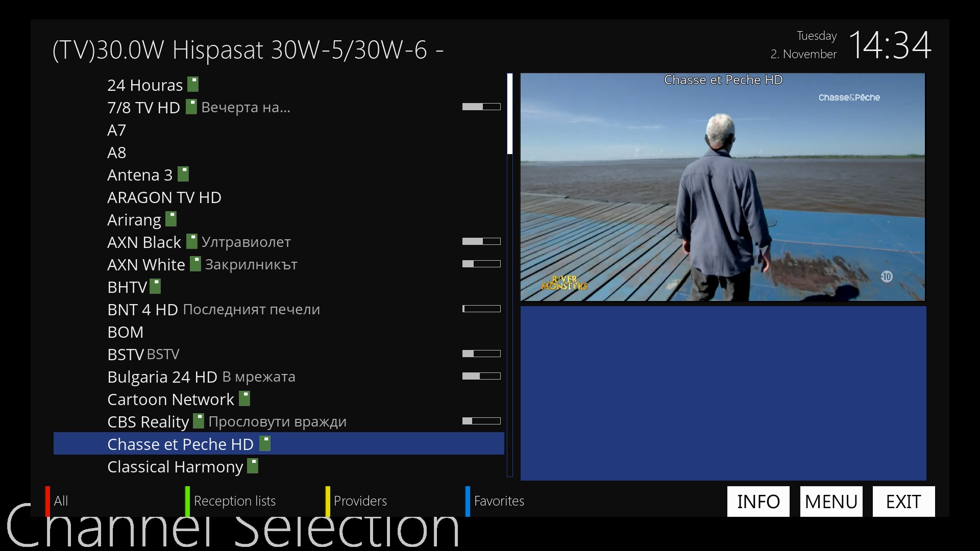This screenshot has height=551, width=980.
Task: Click programme title Закрилникът
Action: 251,264
